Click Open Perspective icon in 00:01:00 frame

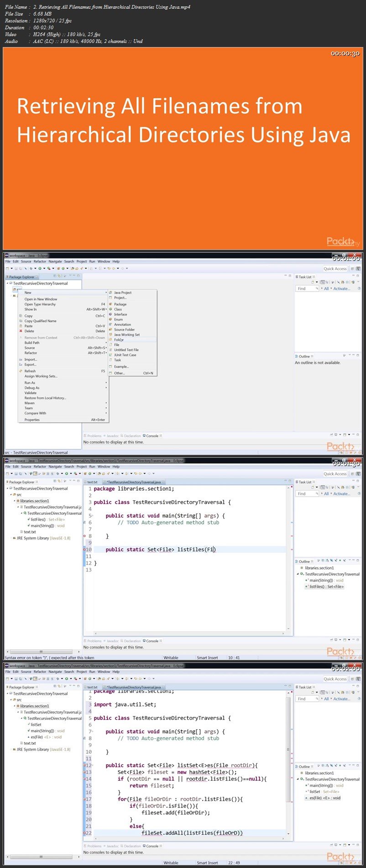[352, 269]
